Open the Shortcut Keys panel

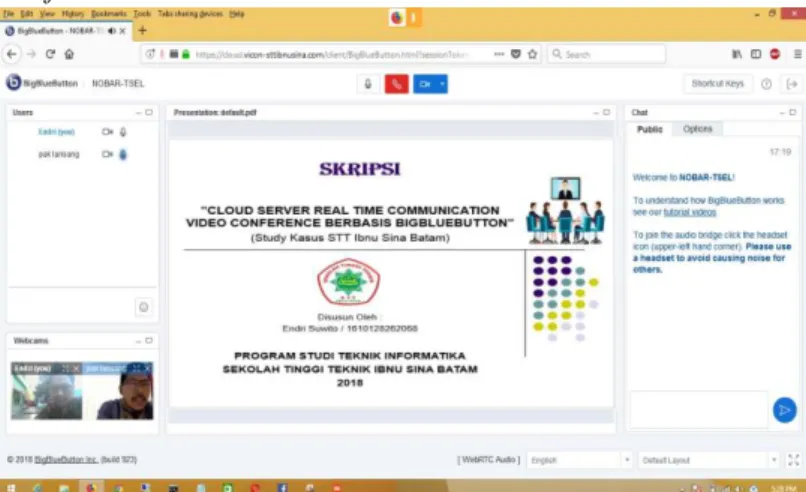click(x=718, y=83)
